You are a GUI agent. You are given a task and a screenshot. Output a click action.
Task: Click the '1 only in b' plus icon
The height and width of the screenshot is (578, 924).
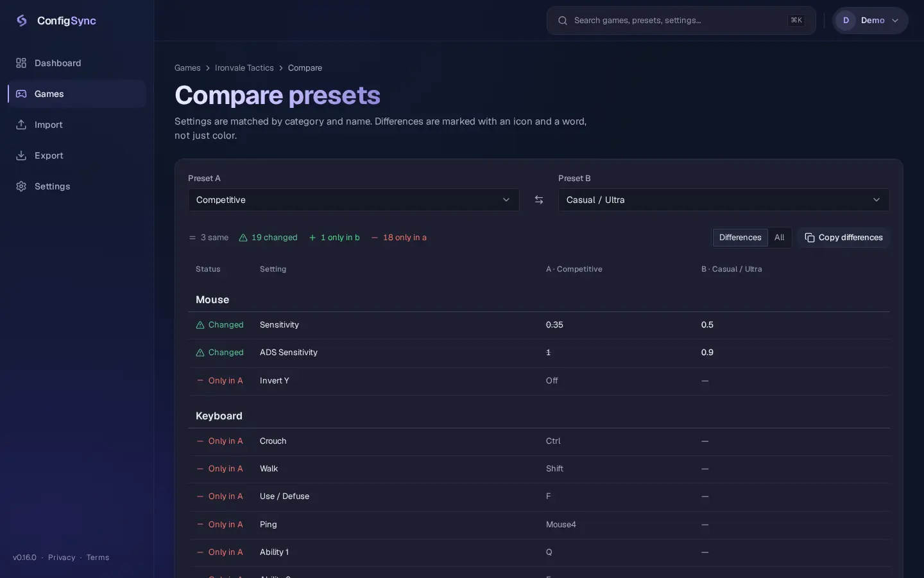point(312,238)
